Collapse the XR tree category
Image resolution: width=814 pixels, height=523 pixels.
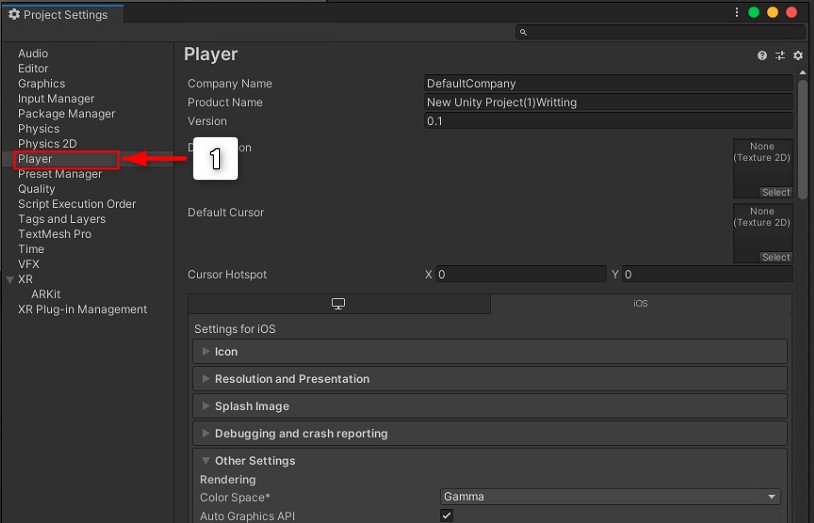(10, 279)
